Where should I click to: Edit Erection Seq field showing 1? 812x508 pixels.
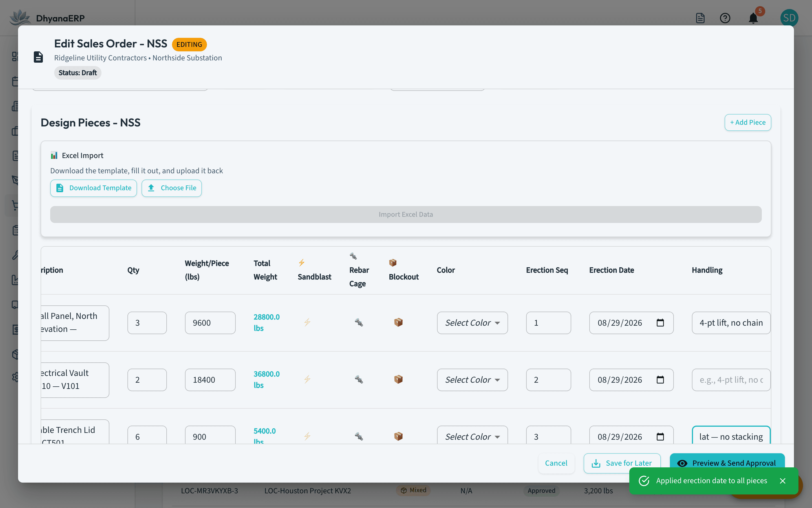(548, 323)
